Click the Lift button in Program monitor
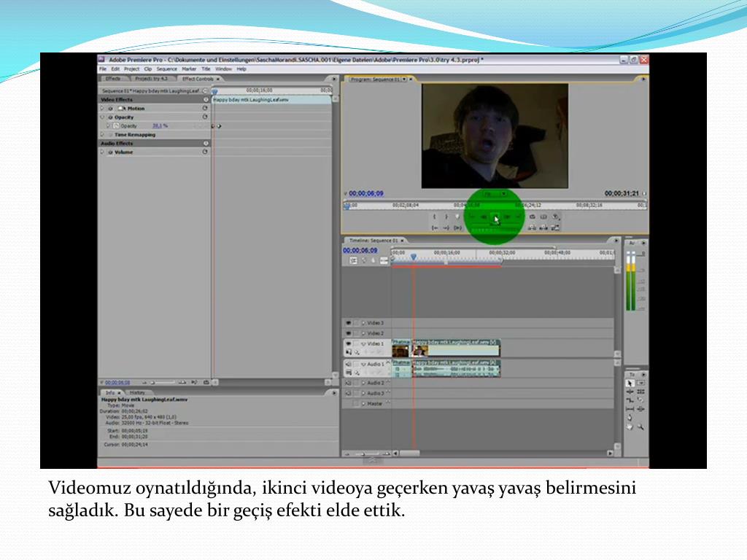Viewport: 747px width, 560px height. coord(532,228)
